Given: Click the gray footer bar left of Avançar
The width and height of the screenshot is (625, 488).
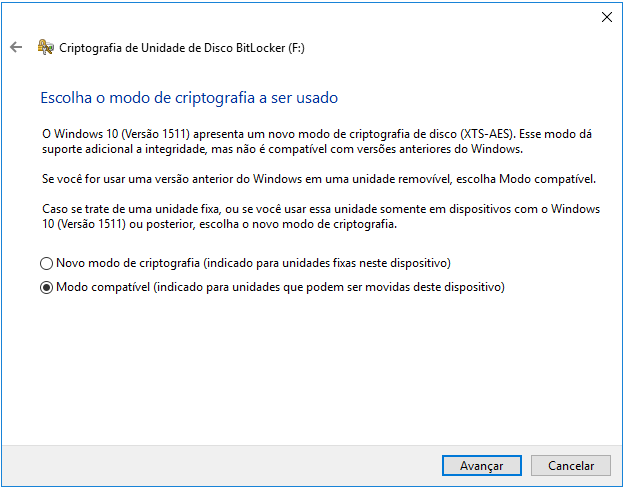Looking at the screenshot, I should click(x=220, y=465).
